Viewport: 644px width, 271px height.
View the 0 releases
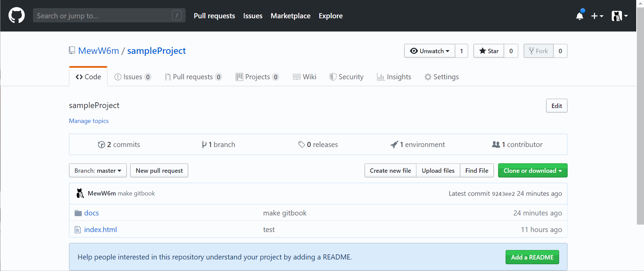tap(318, 145)
